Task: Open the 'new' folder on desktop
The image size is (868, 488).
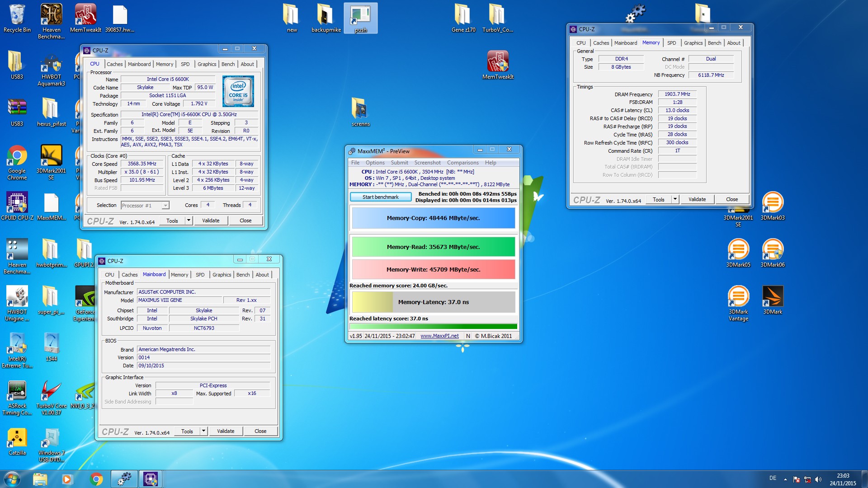Action: (x=292, y=18)
